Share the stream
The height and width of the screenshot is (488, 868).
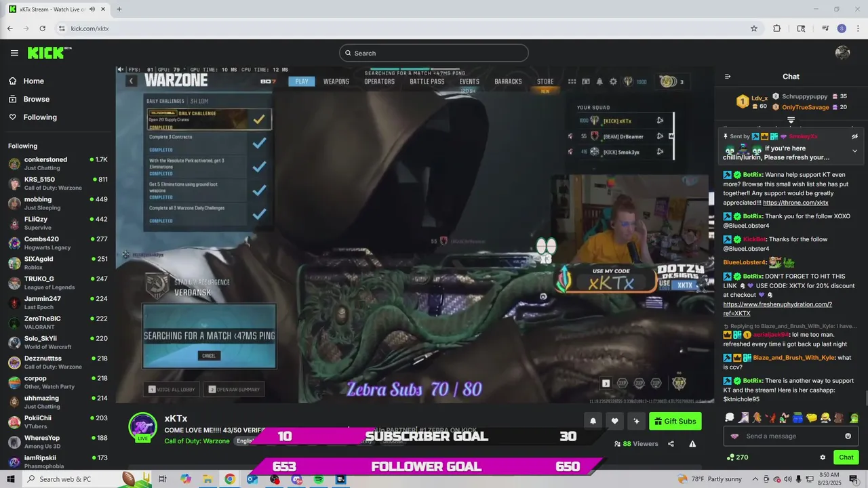[671, 444]
